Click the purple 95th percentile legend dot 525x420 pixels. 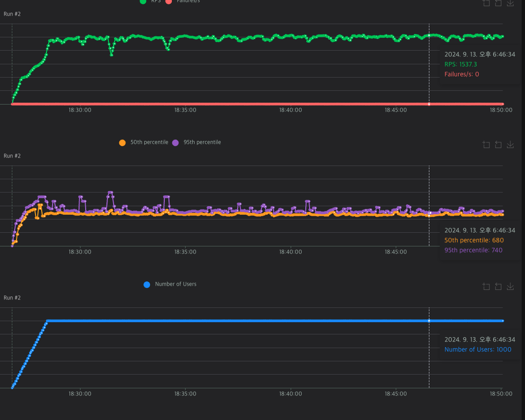point(176,143)
